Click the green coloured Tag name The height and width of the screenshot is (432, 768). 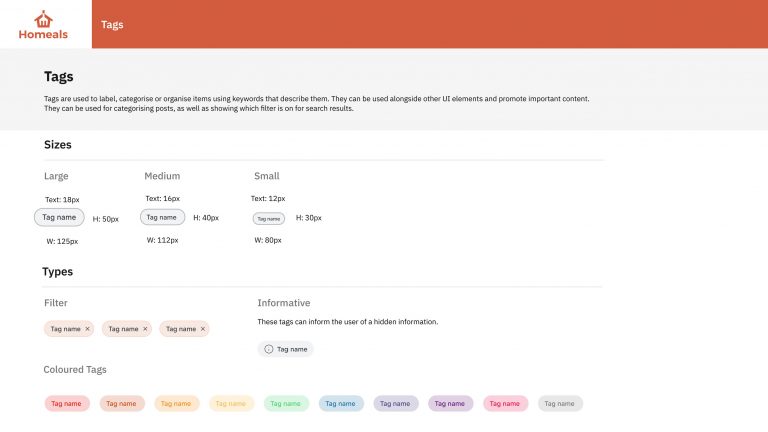pyautogui.click(x=286, y=404)
